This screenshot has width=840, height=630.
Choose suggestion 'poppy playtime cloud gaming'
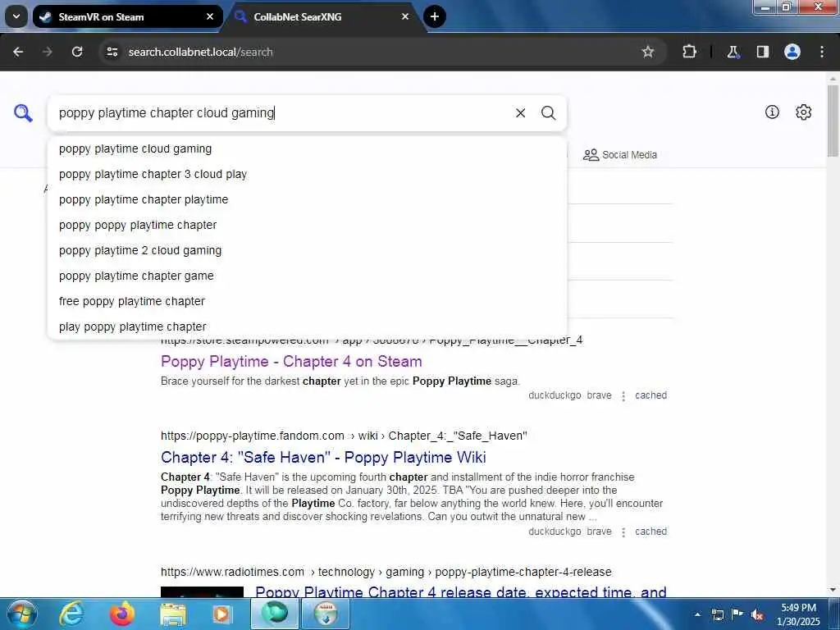(x=308, y=149)
